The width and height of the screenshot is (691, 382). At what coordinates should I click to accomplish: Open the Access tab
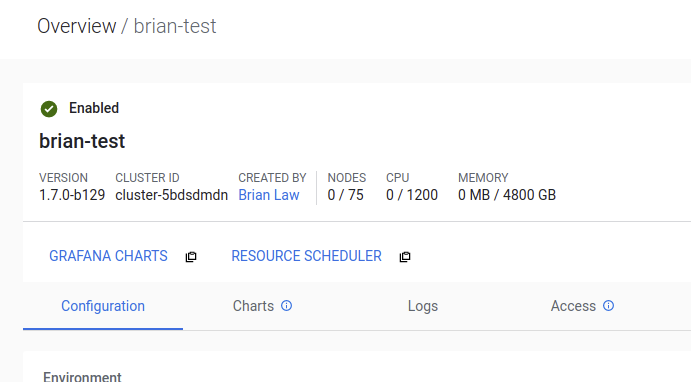[x=573, y=306]
